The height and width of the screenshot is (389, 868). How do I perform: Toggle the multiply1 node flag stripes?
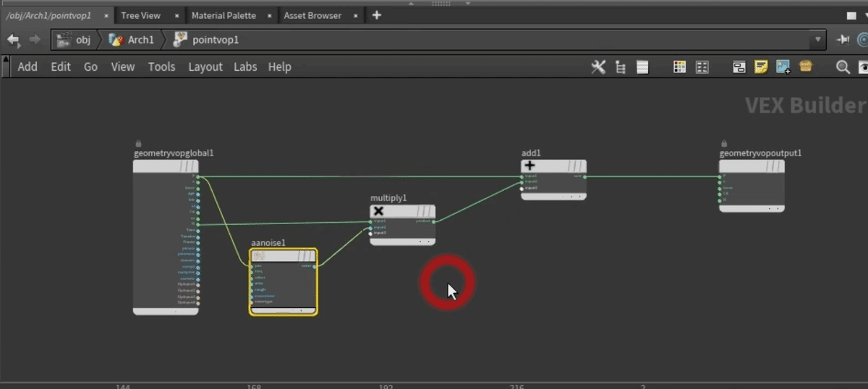tap(425, 211)
